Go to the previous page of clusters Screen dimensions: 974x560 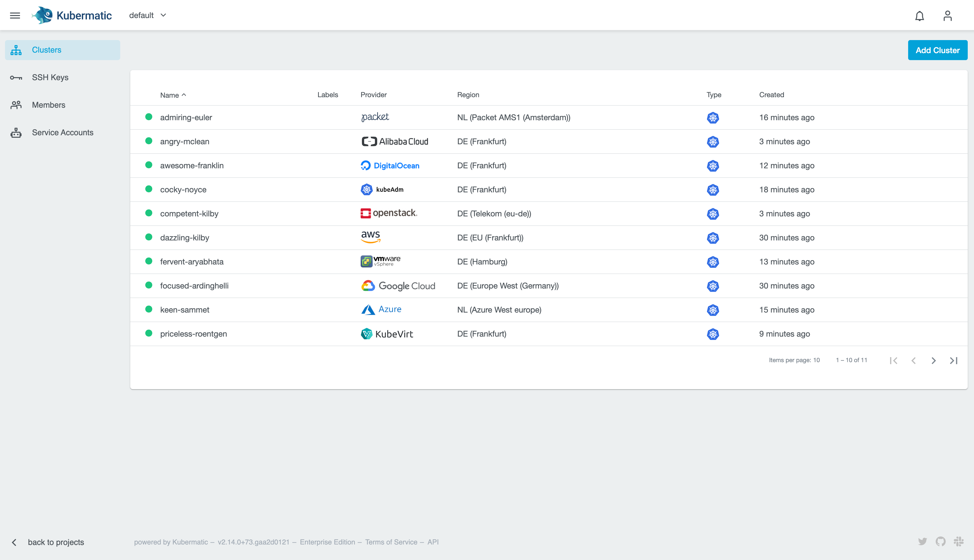pyautogui.click(x=914, y=360)
